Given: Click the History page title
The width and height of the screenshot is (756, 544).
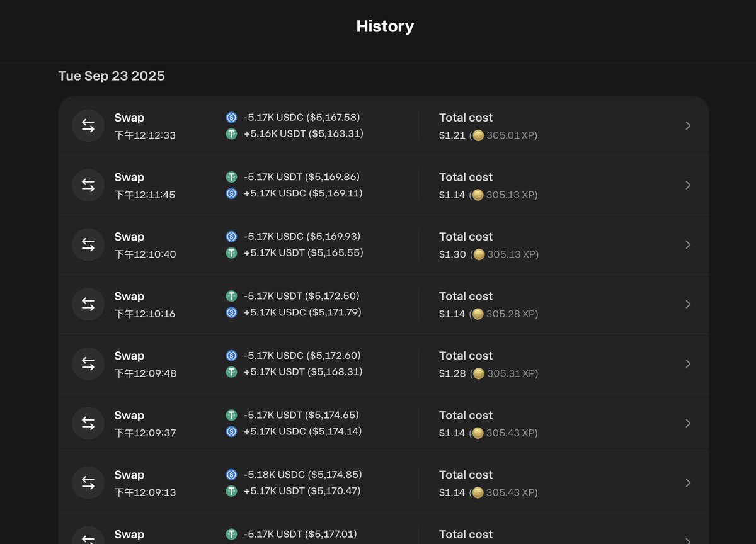Looking at the screenshot, I should click(384, 26).
